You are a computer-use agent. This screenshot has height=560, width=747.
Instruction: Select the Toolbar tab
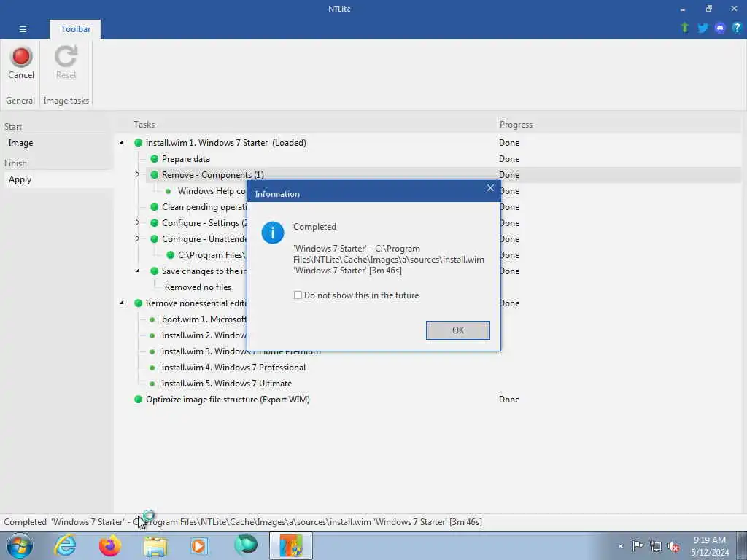click(x=75, y=29)
